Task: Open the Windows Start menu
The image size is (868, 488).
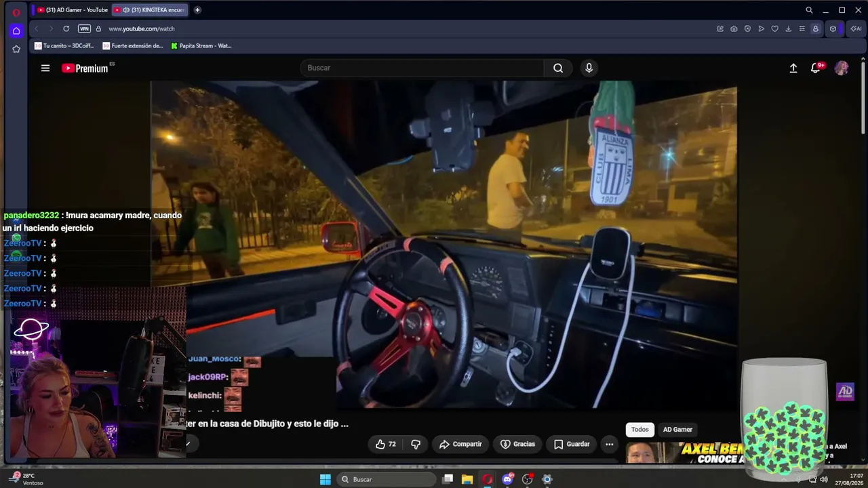Action: [x=325, y=479]
